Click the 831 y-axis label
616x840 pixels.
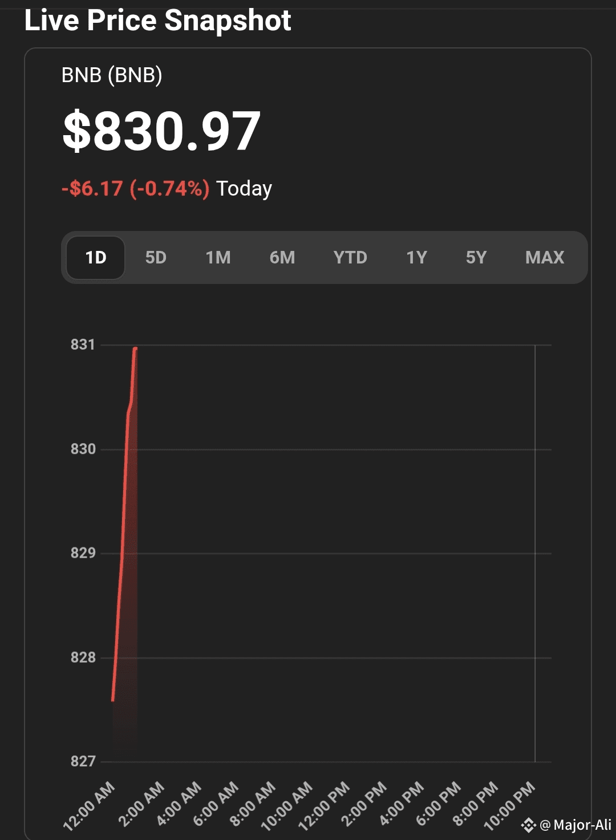(83, 344)
